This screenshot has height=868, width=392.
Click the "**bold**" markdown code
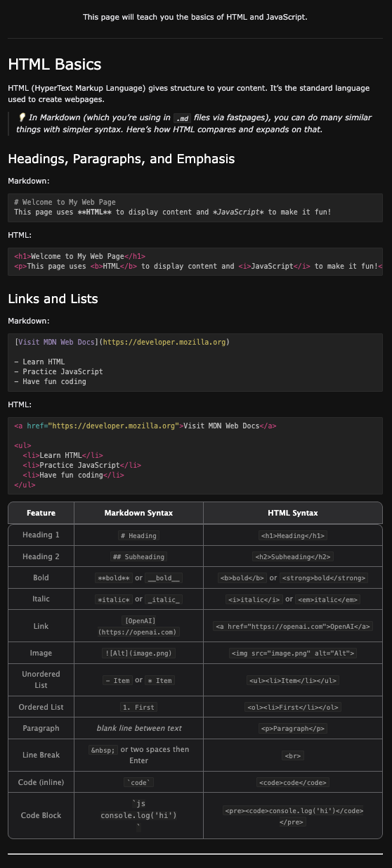(113, 578)
